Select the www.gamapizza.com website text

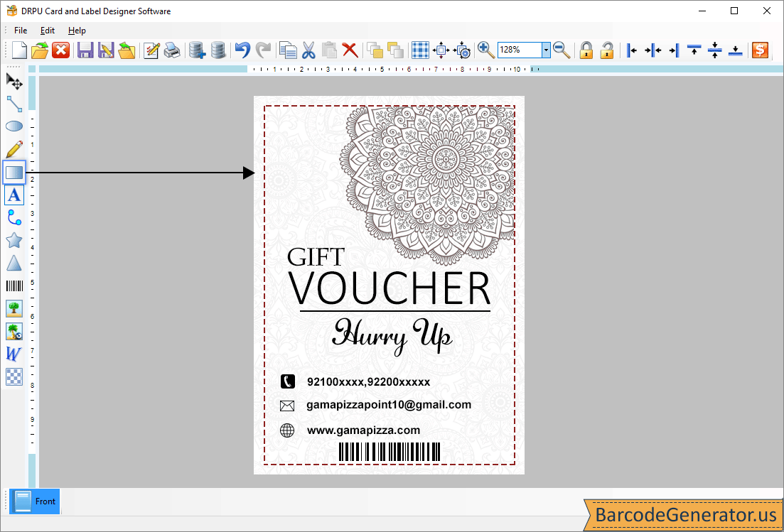[363, 430]
